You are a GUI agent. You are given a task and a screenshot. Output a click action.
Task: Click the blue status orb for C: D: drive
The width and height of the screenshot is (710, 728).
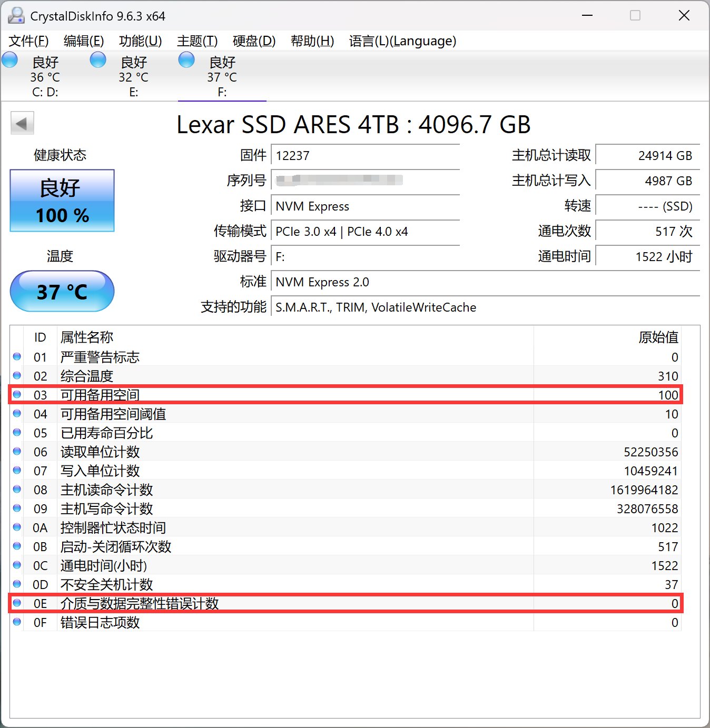[x=10, y=60]
